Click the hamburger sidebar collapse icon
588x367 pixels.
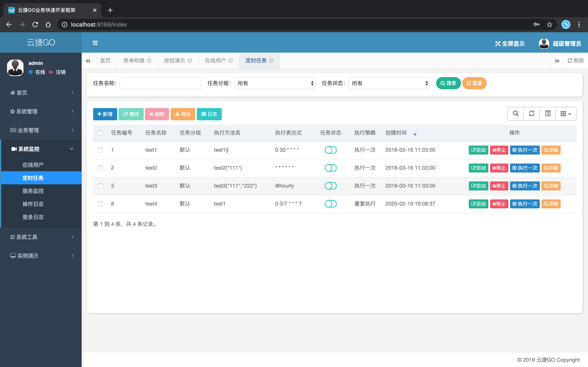(95, 43)
